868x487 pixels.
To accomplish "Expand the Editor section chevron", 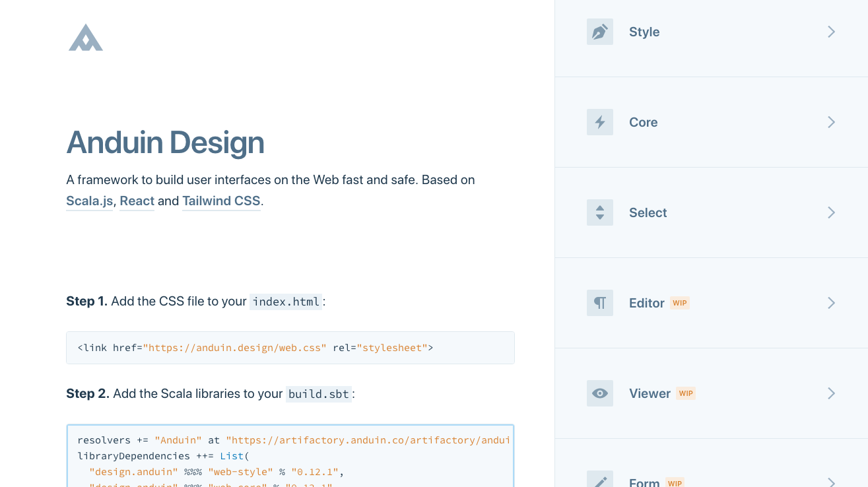I will pos(832,303).
